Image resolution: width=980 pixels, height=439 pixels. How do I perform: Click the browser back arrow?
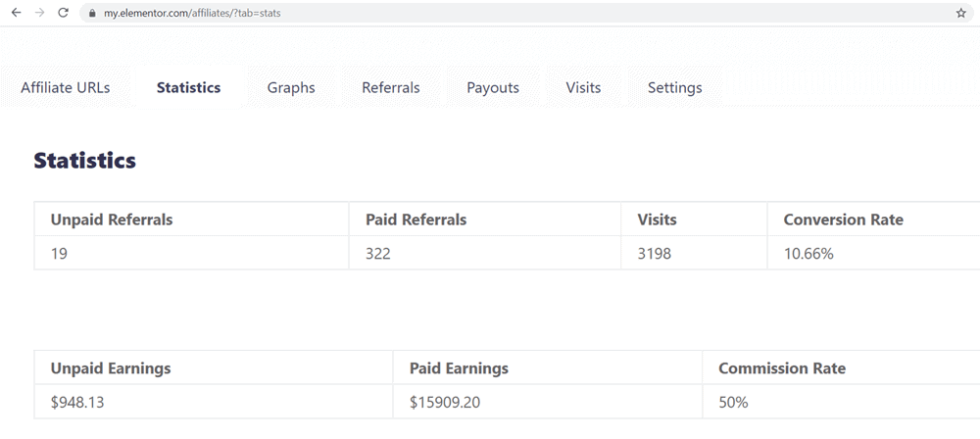[17, 13]
